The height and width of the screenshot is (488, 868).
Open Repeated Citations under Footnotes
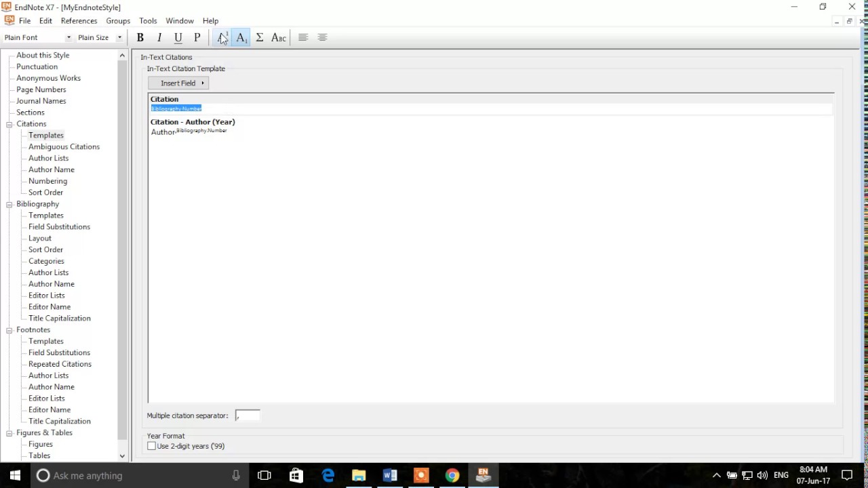60,364
